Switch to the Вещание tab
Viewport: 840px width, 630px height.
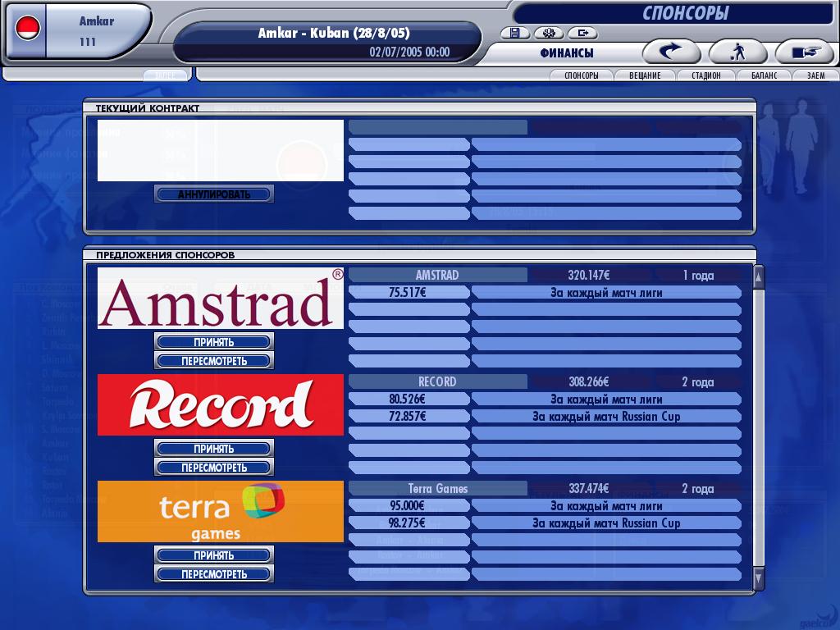click(645, 75)
